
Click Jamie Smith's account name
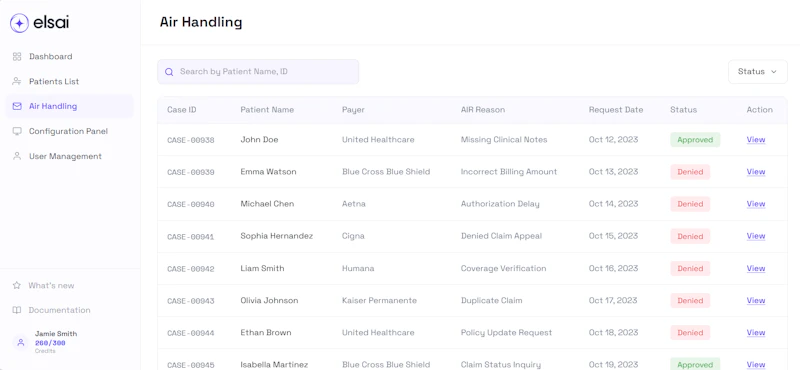tap(56, 334)
